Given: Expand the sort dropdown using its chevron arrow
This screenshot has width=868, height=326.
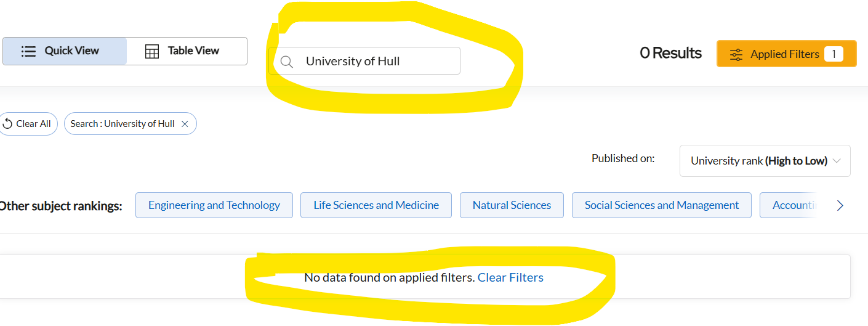Looking at the screenshot, I should (837, 161).
